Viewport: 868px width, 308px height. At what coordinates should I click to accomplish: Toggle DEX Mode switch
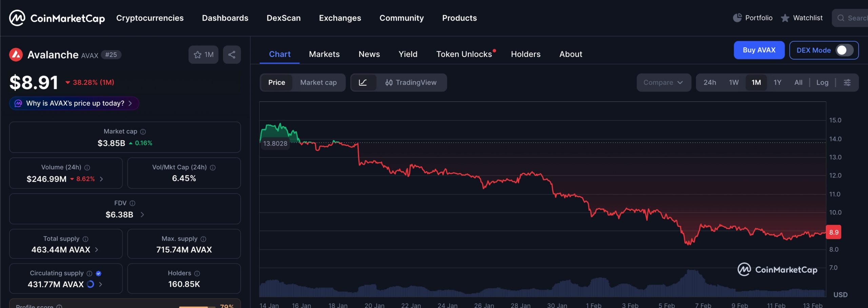(844, 50)
